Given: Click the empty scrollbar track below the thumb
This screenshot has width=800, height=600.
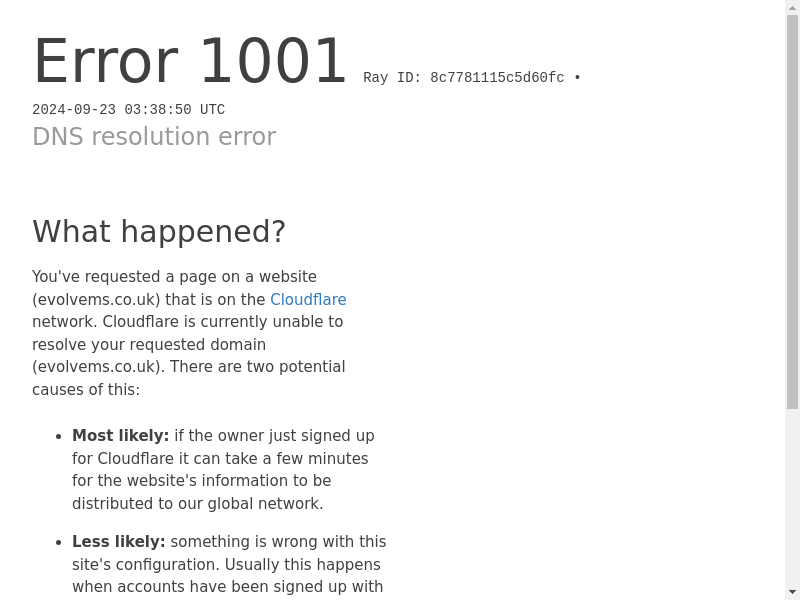Looking at the screenshot, I should pos(792,497).
